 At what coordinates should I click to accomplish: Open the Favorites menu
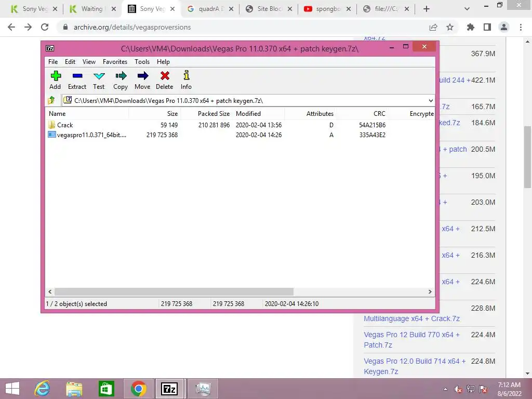click(x=115, y=62)
